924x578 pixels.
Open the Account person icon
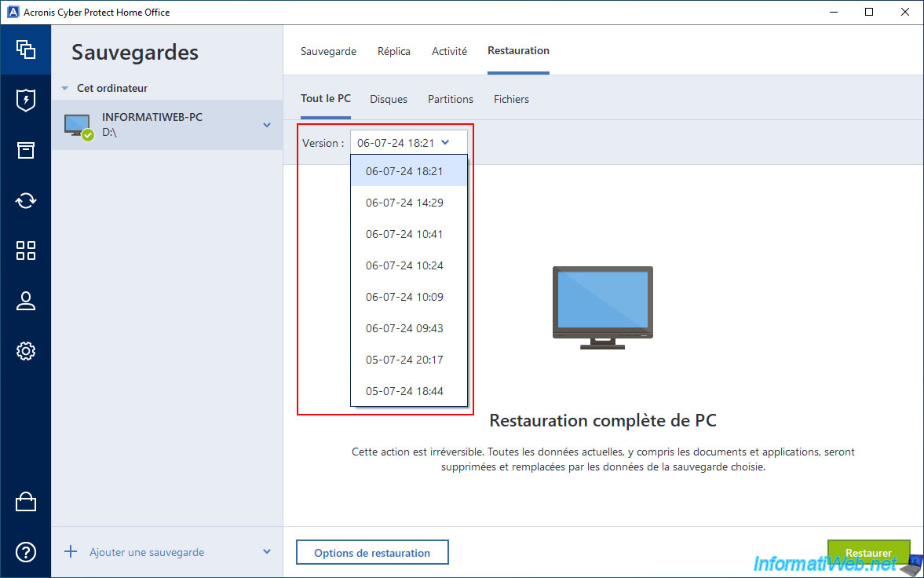pos(26,301)
